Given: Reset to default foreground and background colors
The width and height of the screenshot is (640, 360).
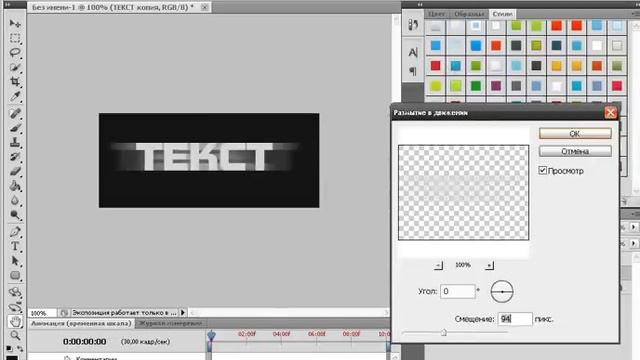Looking at the screenshot, I should (x=9, y=349).
